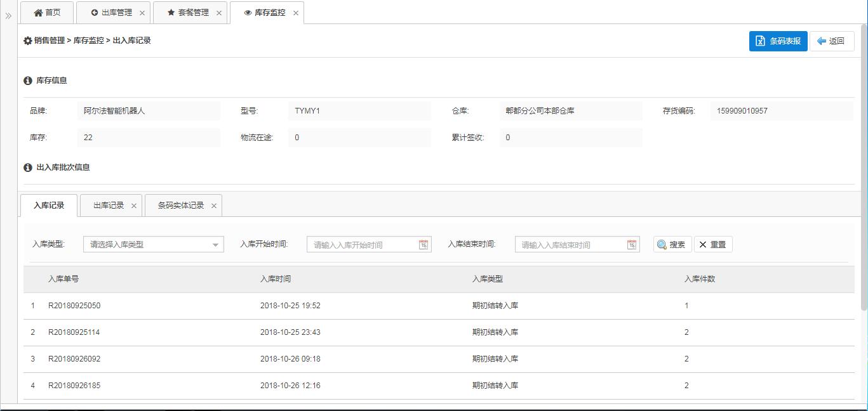Click the 重置 reset button
The image size is (868, 411).
click(713, 244)
